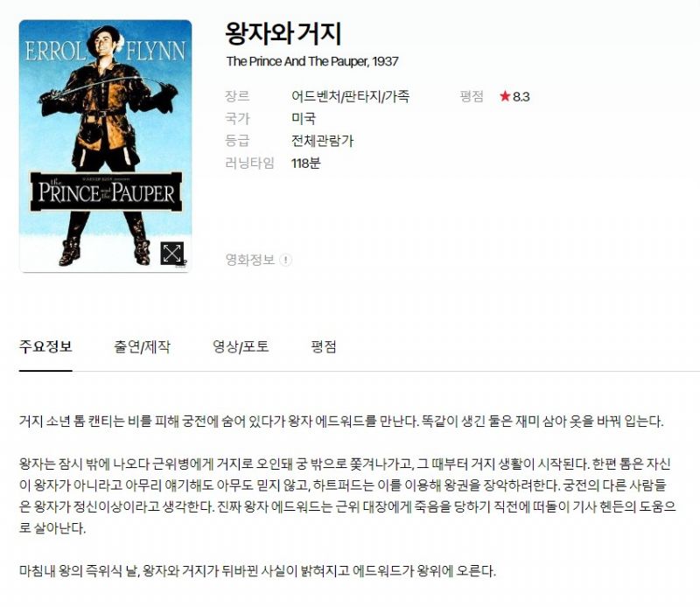The height and width of the screenshot is (607, 700).
Task: Click the 8.3 rating score
Action: [x=521, y=97]
